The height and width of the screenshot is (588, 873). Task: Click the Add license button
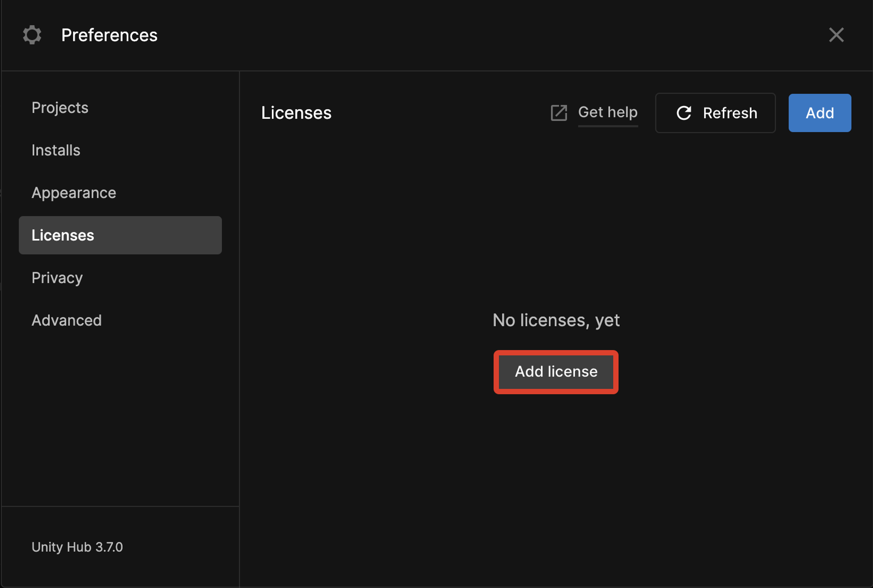click(x=556, y=372)
